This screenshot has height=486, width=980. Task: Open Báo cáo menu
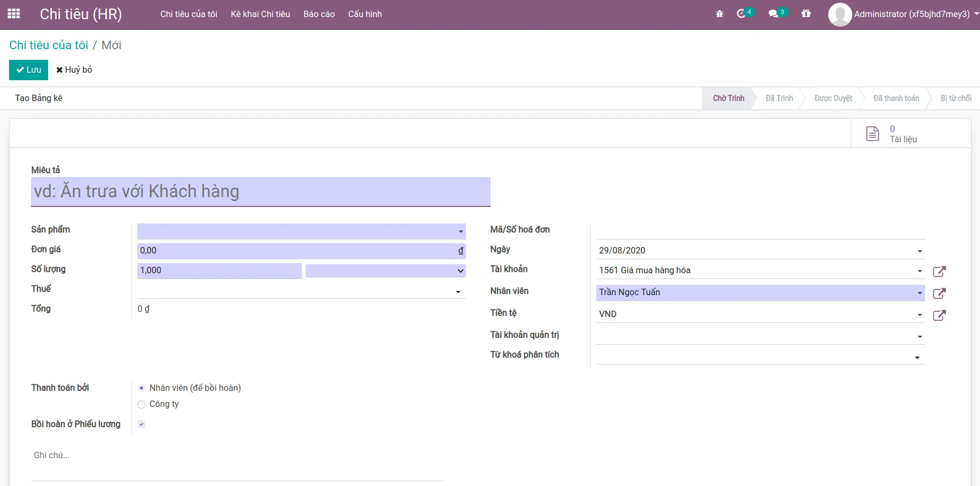(x=319, y=14)
